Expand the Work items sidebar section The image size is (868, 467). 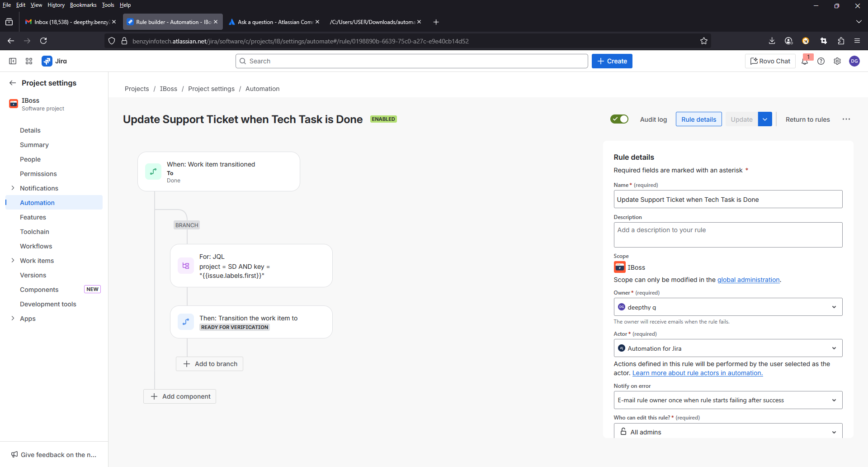pos(13,260)
